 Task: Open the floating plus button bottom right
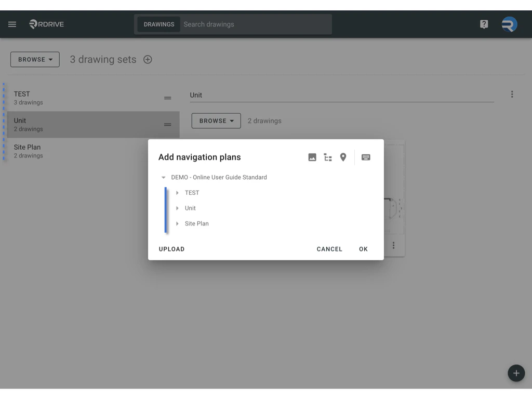pyautogui.click(x=516, y=373)
